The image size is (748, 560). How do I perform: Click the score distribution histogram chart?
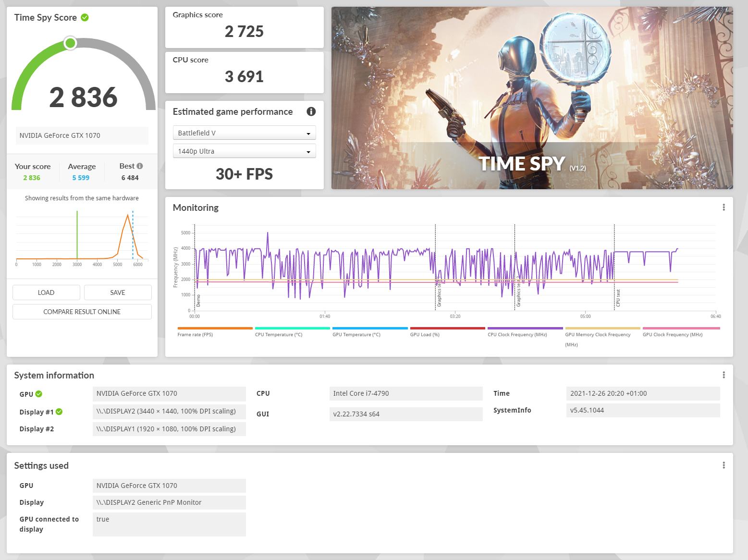coord(82,238)
